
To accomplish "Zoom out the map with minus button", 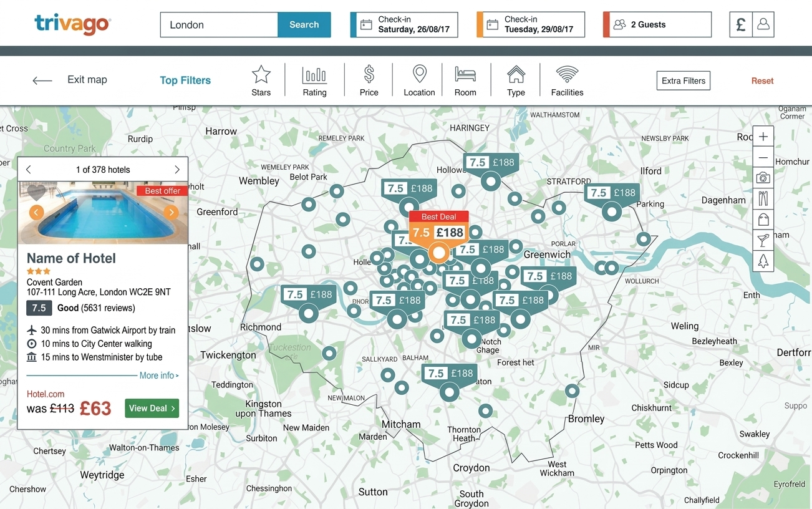I will [x=763, y=158].
